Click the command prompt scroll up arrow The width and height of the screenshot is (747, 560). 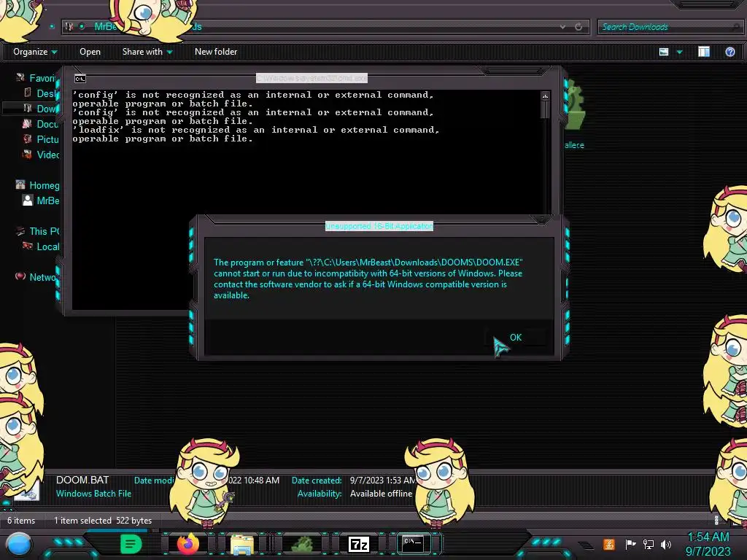click(x=545, y=96)
